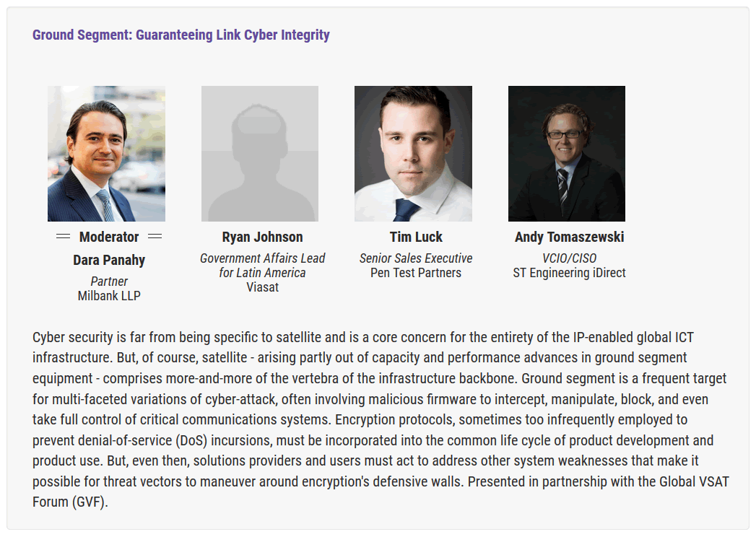Image resolution: width=756 pixels, height=537 pixels.
Task: Click Tim Luck's headshot photo
Action: pyautogui.click(x=413, y=154)
